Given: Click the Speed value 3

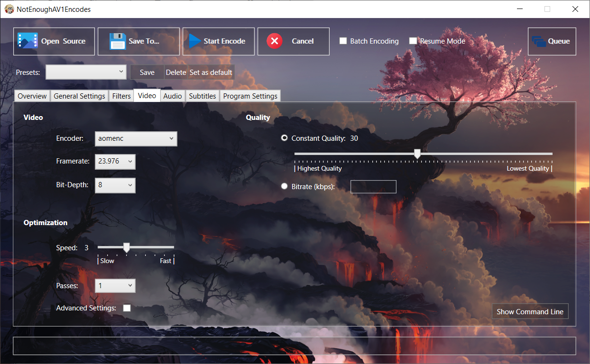Looking at the screenshot, I should (87, 247).
